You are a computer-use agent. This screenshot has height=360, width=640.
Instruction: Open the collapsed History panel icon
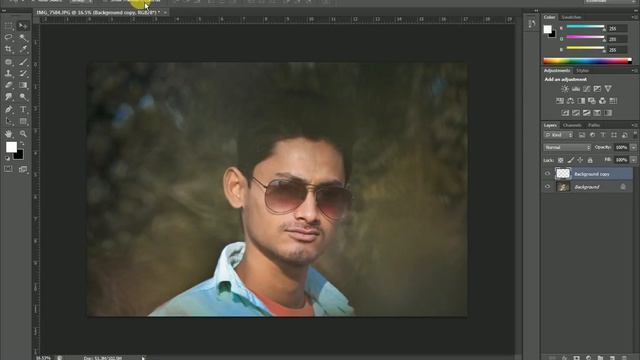click(531, 24)
